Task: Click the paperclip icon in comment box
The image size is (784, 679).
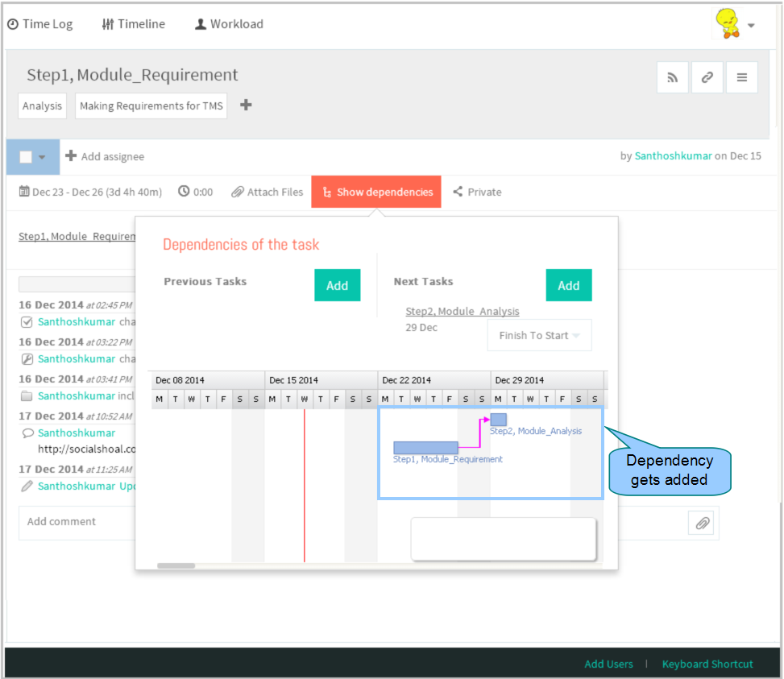Action: coord(703,523)
